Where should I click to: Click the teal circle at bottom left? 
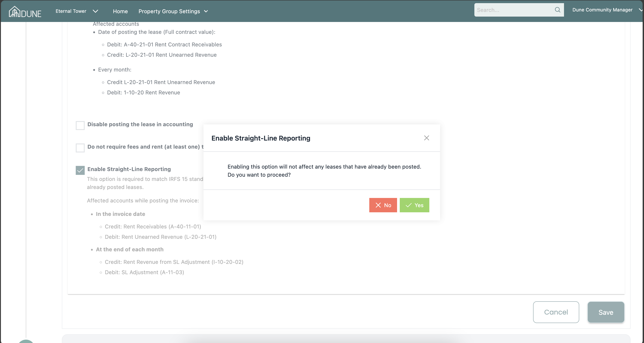[26, 341]
